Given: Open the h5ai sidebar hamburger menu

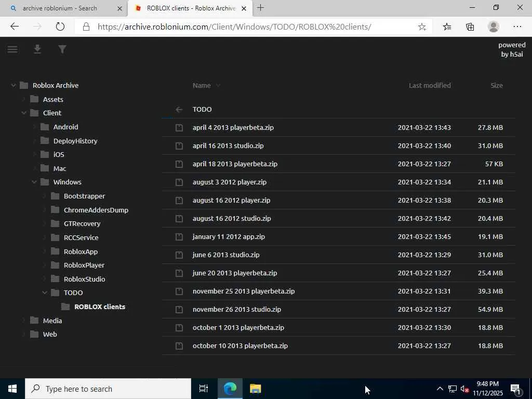Looking at the screenshot, I should click(x=12, y=49).
